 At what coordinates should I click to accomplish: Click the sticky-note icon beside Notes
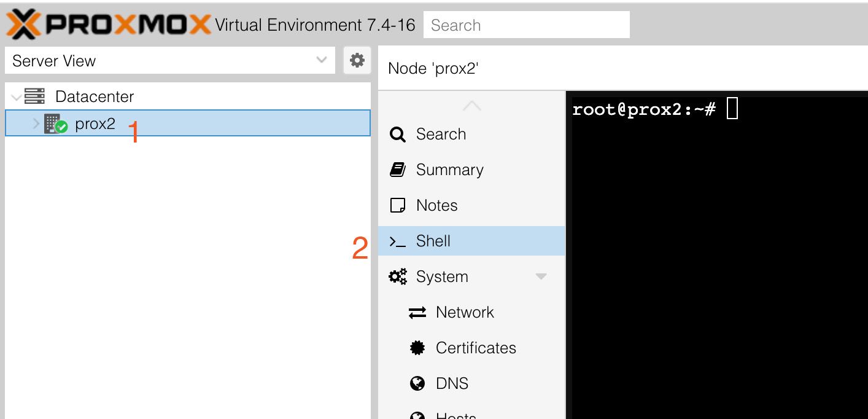pos(398,206)
